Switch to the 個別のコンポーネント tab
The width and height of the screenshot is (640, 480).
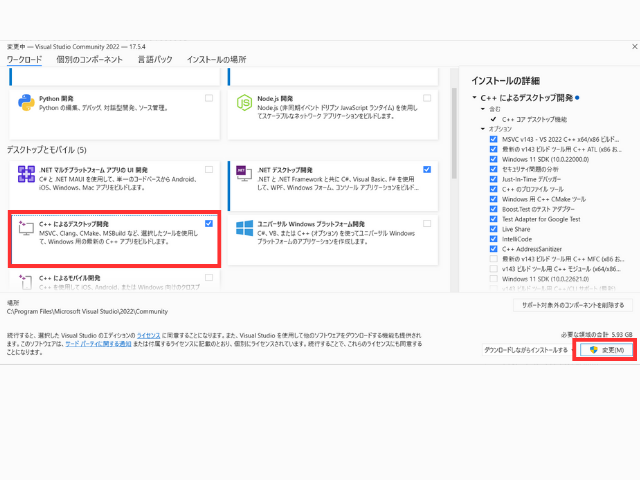(x=89, y=60)
